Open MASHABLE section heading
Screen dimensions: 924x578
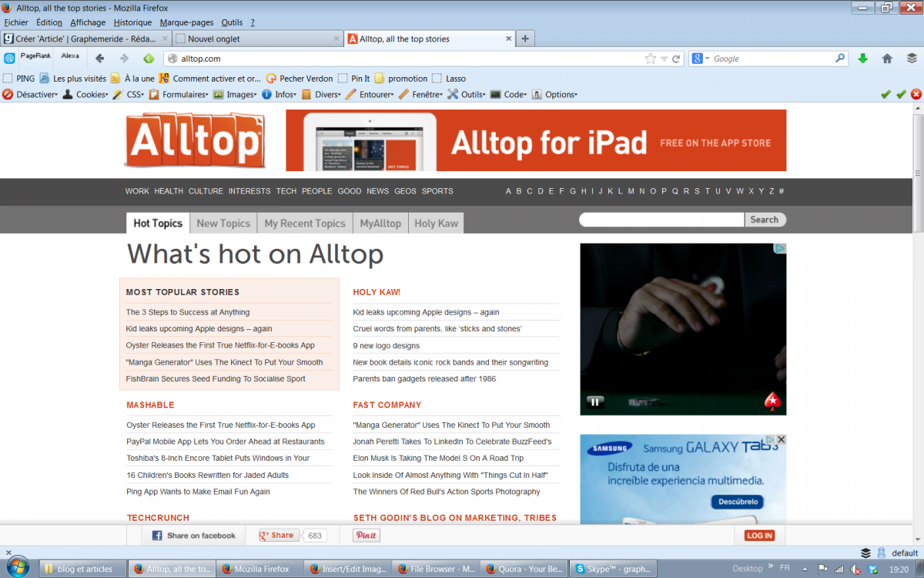[150, 405]
